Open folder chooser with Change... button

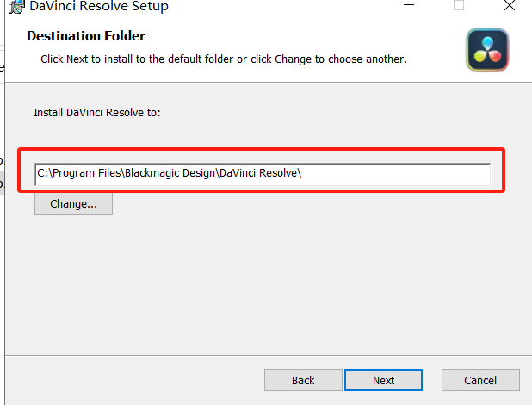coord(73,204)
